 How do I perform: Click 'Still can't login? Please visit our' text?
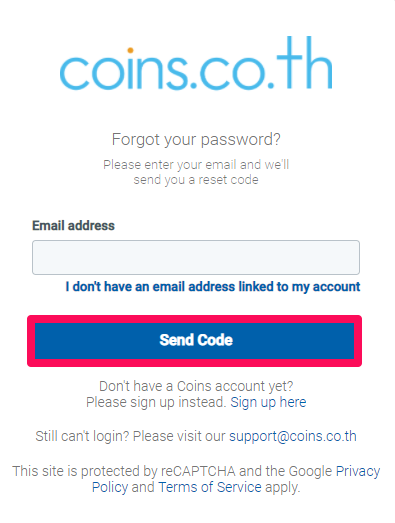pos(130,436)
